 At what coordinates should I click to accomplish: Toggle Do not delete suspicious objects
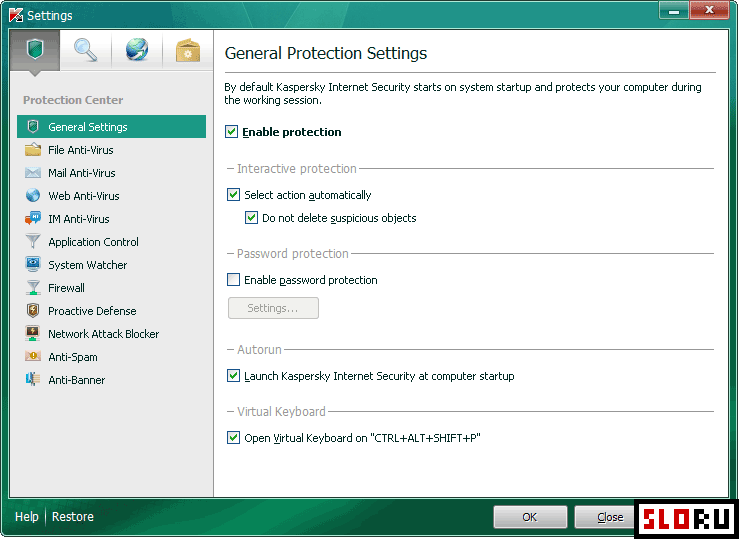tap(251, 218)
